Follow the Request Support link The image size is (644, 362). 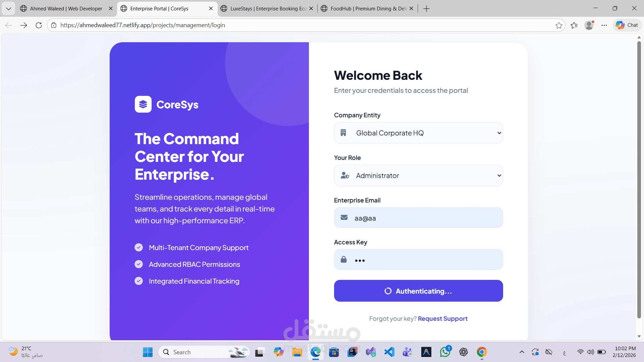[x=442, y=319]
